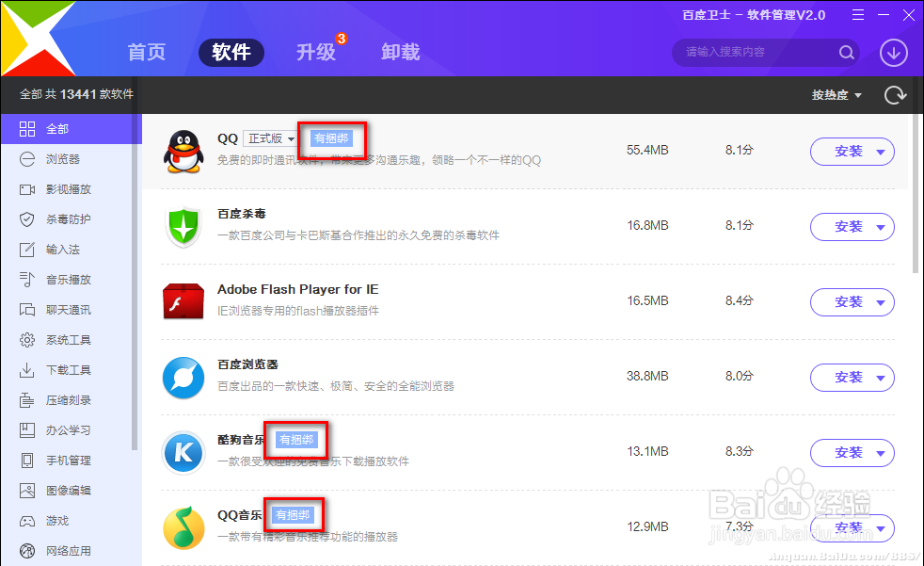Click the refresh list icon
The width and height of the screenshot is (924, 566).
point(895,95)
